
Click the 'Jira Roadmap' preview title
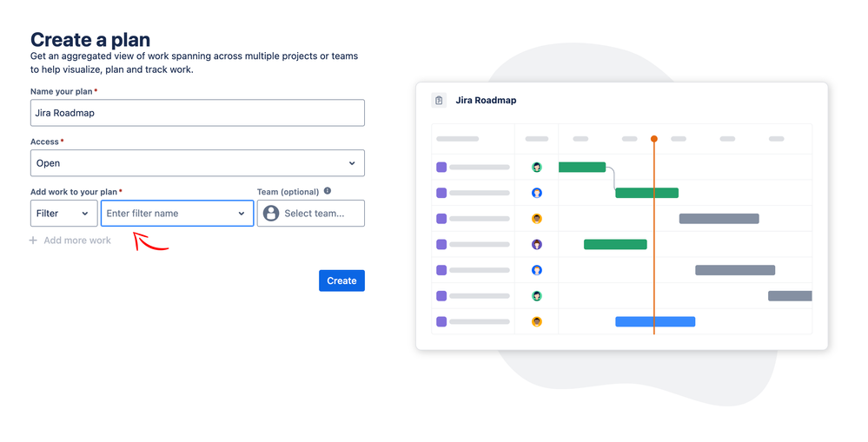(486, 100)
